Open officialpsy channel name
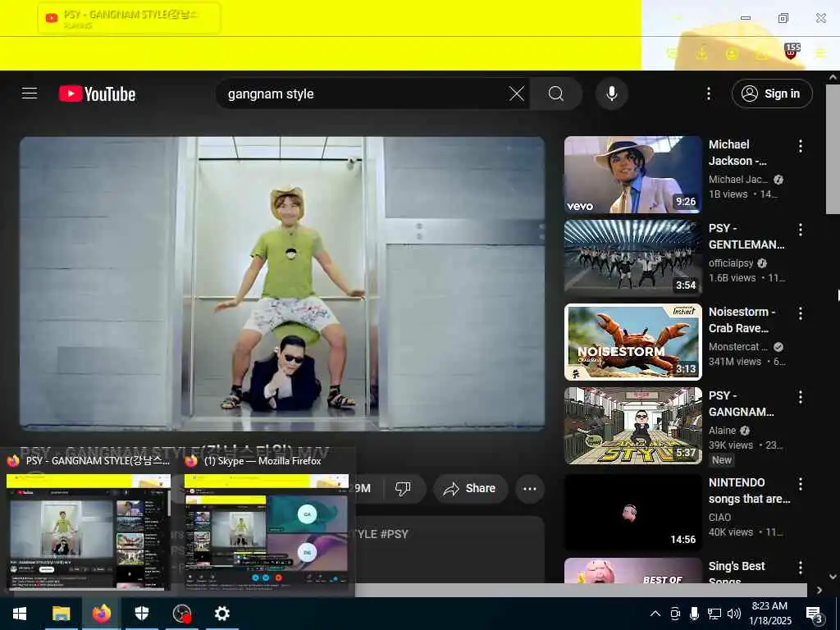 (x=731, y=263)
